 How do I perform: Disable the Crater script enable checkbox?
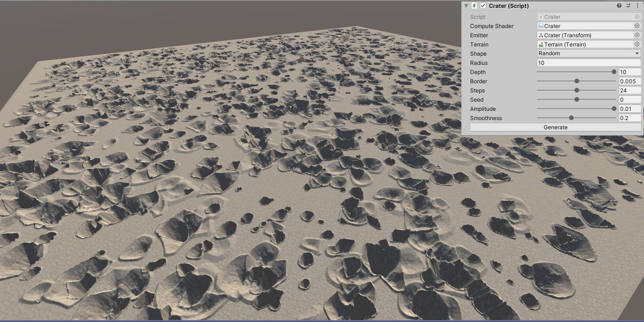483,6
